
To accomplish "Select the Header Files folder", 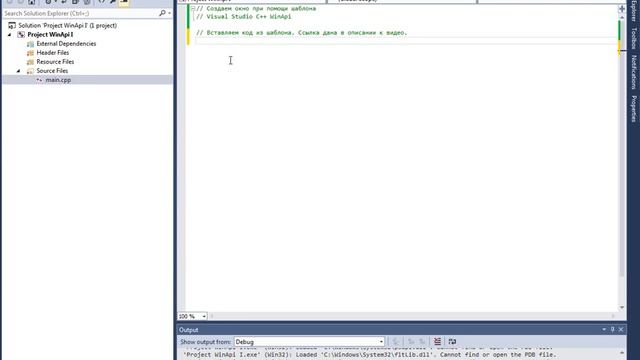I will tap(53, 53).
